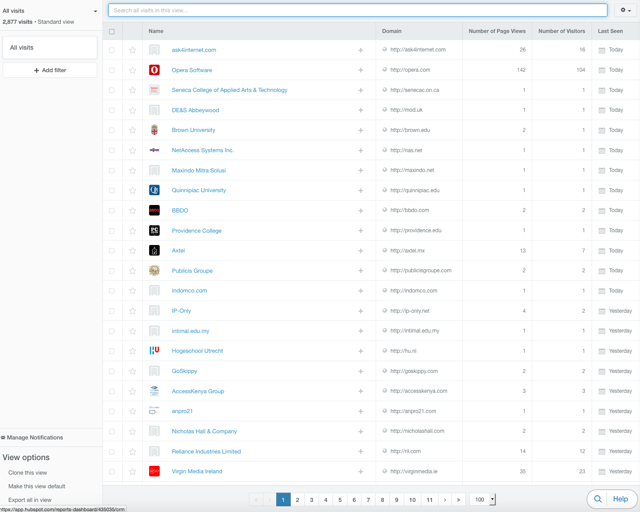Click Make this view default

click(x=37, y=486)
